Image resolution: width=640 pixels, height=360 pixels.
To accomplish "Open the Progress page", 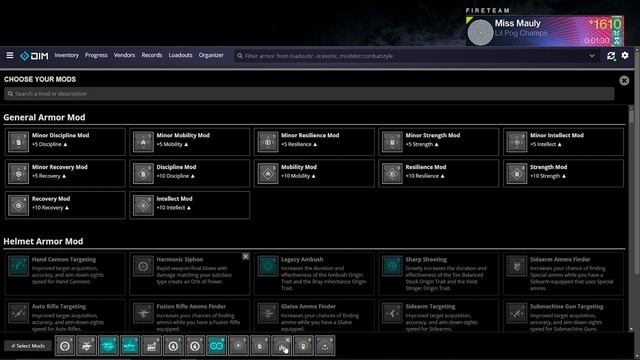I will pos(96,55).
